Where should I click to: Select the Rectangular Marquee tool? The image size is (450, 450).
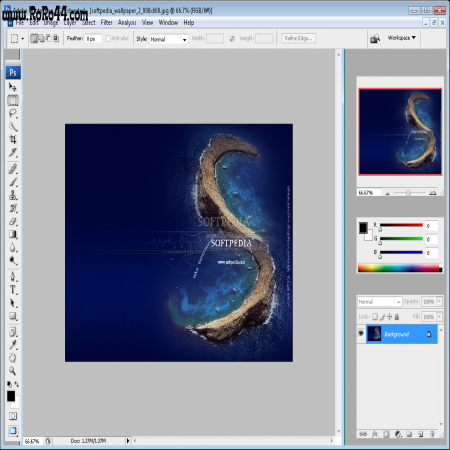[x=13, y=100]
